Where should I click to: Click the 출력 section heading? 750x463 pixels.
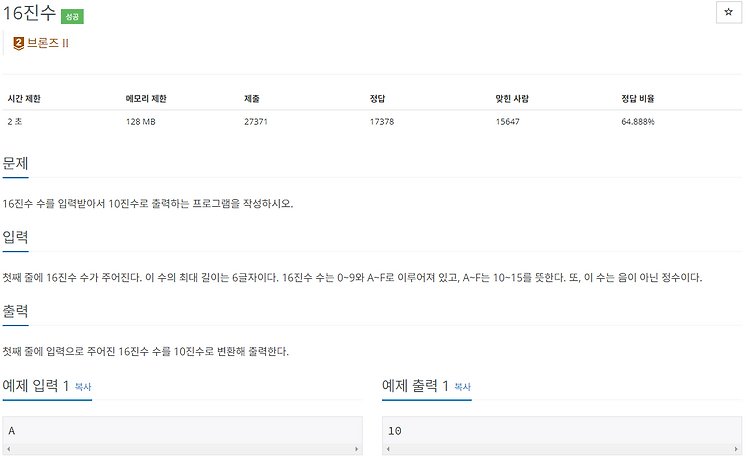pos(15,311)
